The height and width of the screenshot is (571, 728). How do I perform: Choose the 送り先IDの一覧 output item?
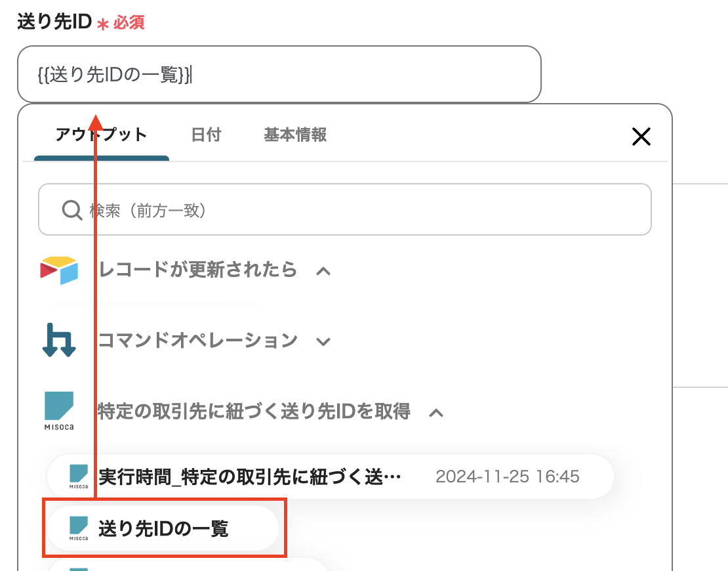click(x=163, y=528)
